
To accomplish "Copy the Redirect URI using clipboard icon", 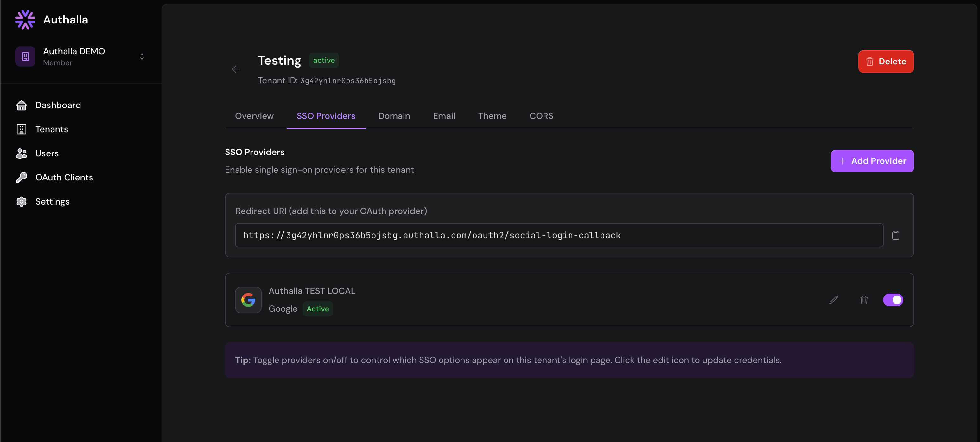I will (896, 235).
